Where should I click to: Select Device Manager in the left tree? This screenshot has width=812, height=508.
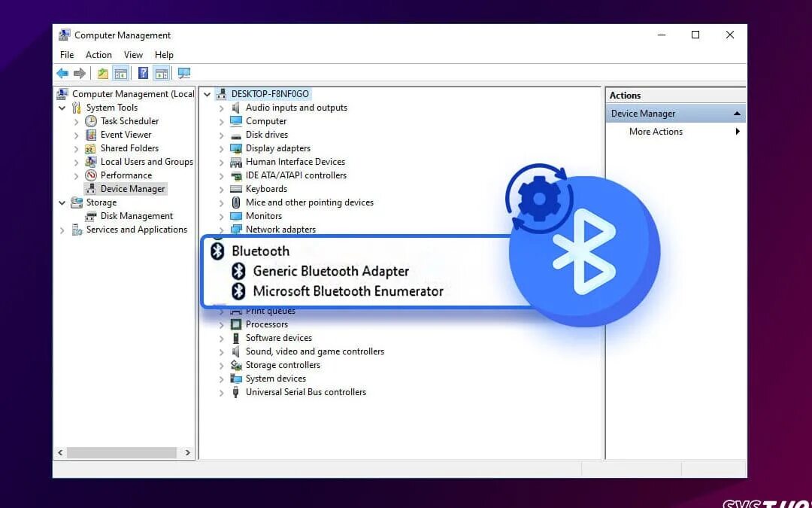tap(132, 189)
